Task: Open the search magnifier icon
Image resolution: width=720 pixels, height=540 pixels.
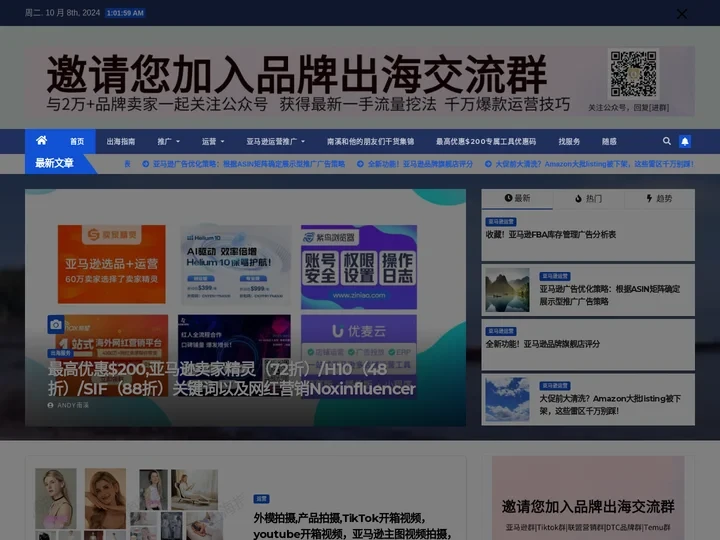Action: click(667, 141)
